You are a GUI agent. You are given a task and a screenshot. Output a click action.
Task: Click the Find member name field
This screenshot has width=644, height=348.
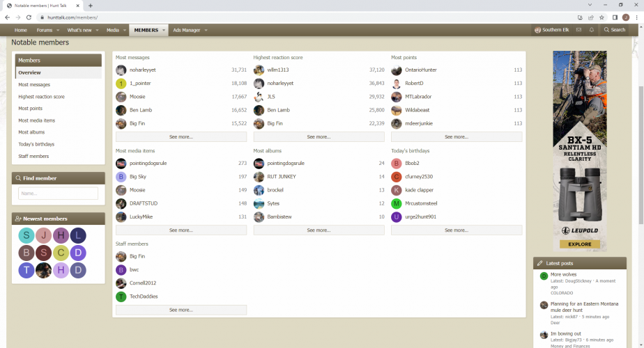(x=58, y=193)
